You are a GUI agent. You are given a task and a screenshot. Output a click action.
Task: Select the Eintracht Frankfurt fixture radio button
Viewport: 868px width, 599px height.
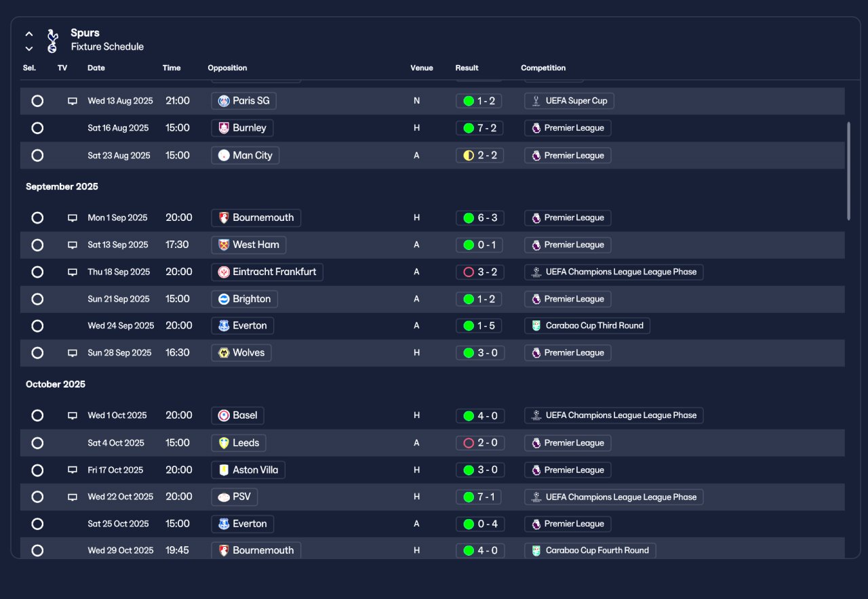click(x=37, y=272)
